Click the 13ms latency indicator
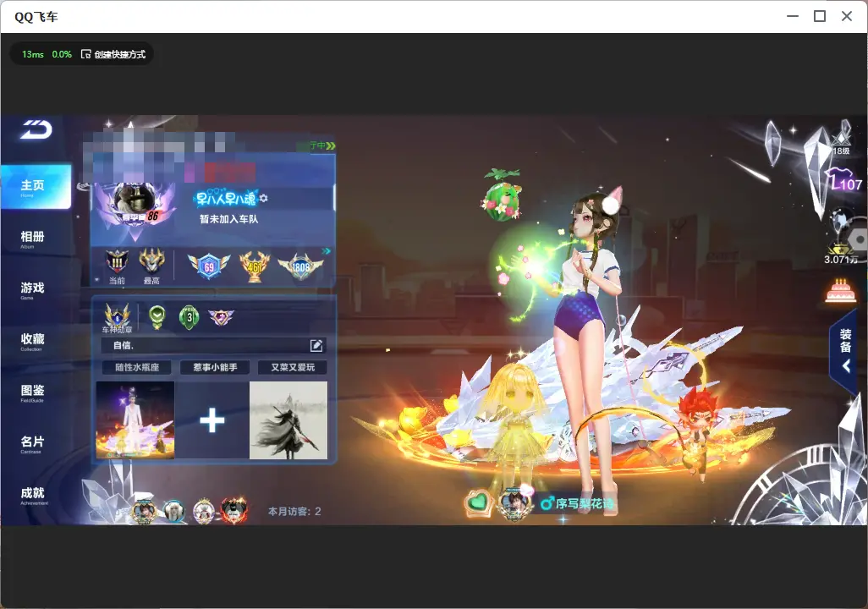The image size is (868, 609). (33, 54)
